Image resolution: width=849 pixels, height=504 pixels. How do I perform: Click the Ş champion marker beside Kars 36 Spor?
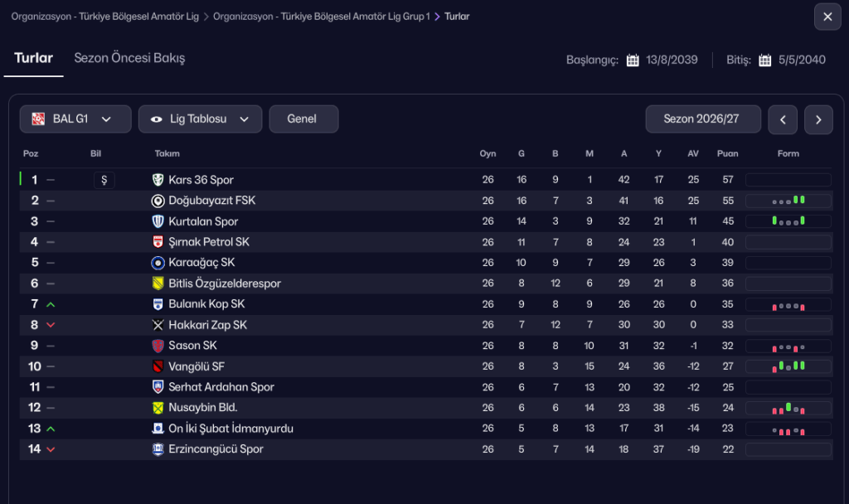coord(104,180)
